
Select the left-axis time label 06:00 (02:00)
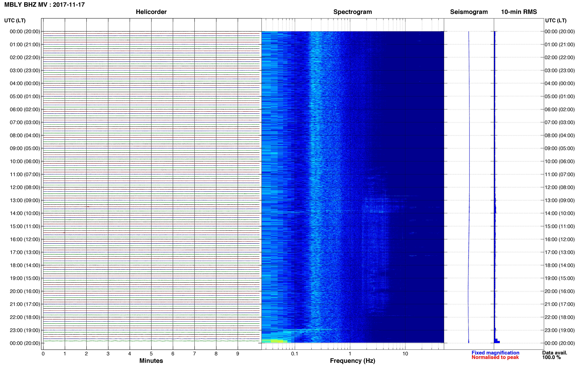(25, 110)
